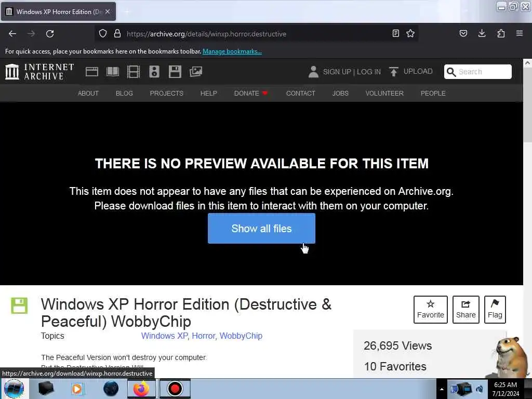Open the JOBS menu item
532x399 pixels.
coord(340,94)
